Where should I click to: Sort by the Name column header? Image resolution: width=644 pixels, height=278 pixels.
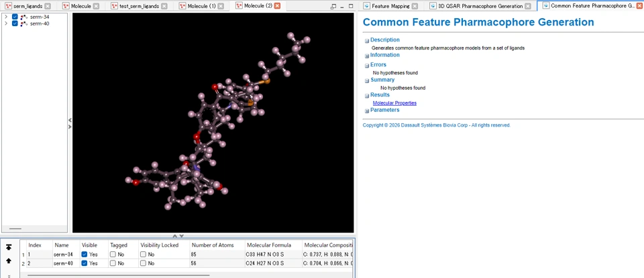point(66,245)
